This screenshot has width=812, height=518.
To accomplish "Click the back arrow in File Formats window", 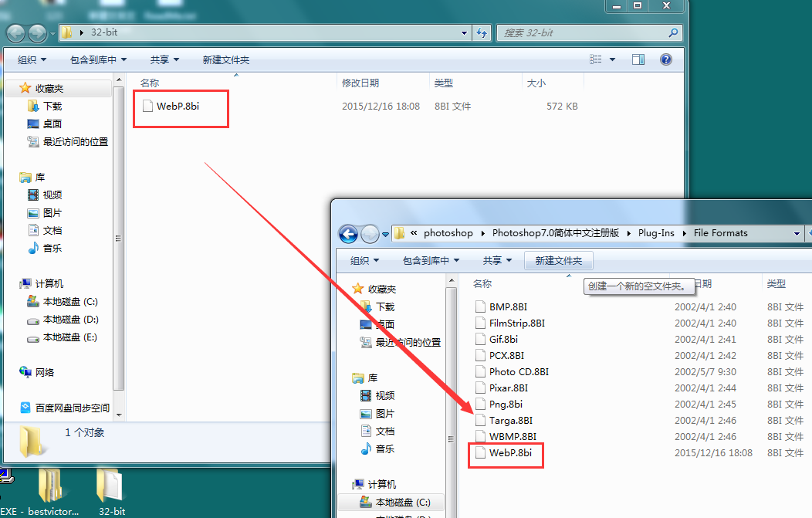I will (348, 233).
